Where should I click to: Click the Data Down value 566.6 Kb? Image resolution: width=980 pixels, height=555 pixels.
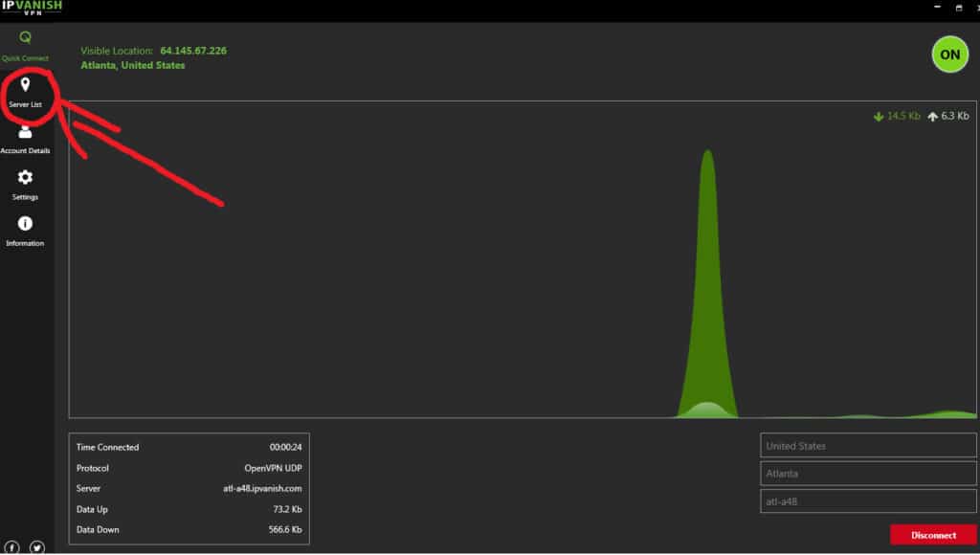[x=285, y=529]
